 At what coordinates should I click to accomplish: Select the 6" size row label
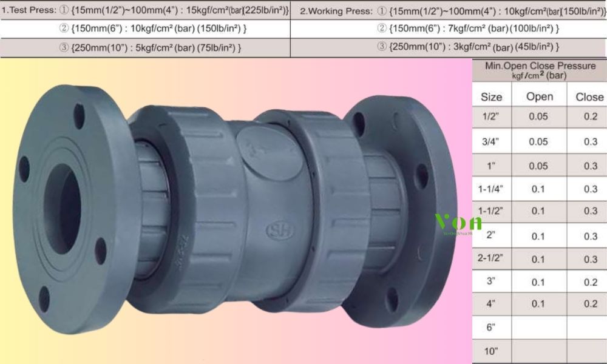491,328
